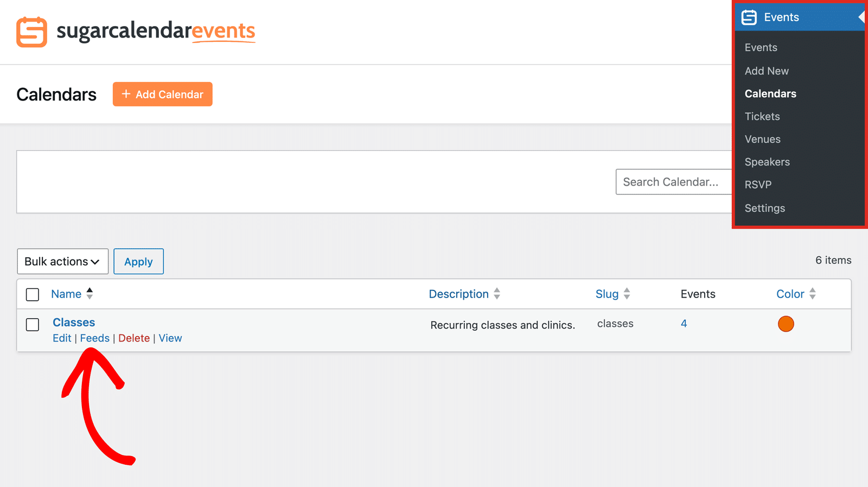Viewport: 868px width, 487px height.
Task: Focus the Search Calendar input field
Action: [x=674, y=182]
